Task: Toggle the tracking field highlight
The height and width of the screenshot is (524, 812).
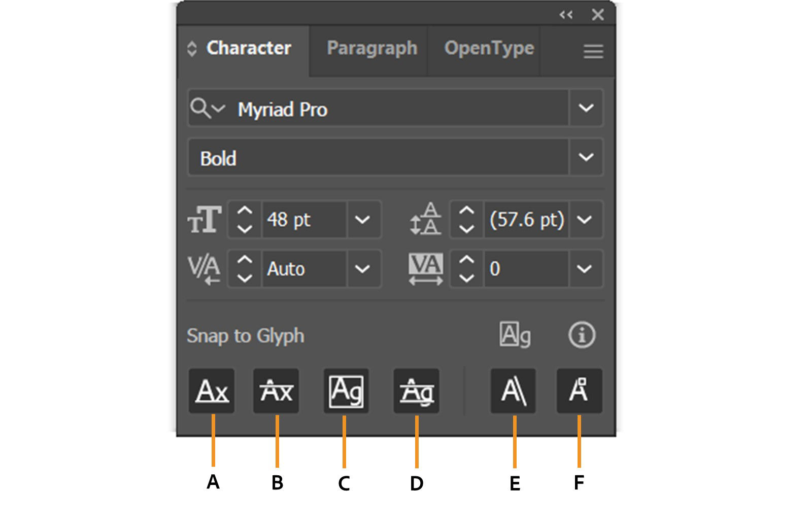Action: click(x=425, y=269)
